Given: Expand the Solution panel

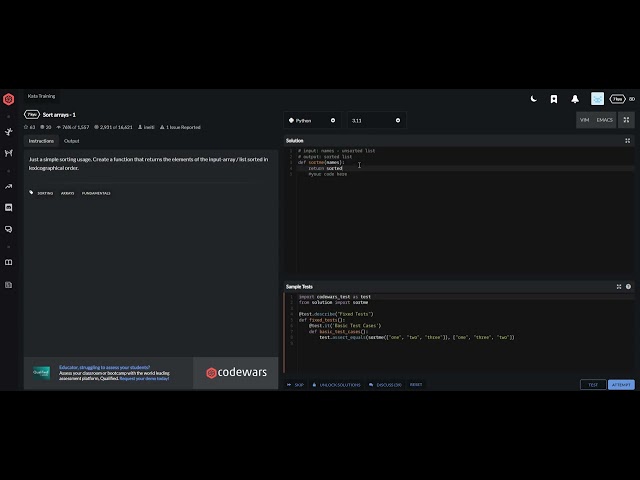Looking at the screenshot, I should pos(628,141).
